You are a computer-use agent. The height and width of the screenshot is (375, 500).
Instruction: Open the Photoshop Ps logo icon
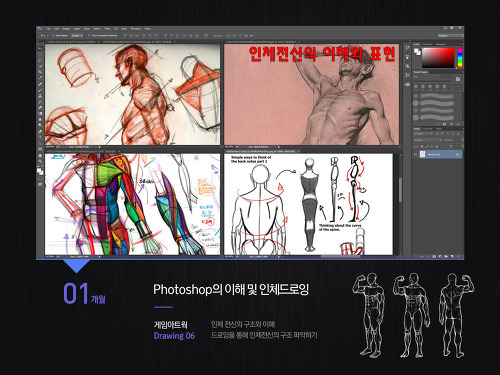point(40,29)
